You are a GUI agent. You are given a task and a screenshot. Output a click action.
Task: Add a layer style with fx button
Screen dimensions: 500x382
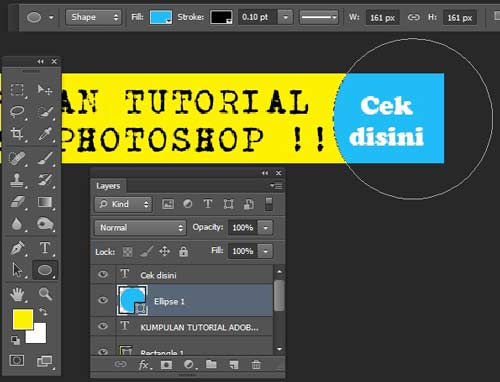coord(144,365)
